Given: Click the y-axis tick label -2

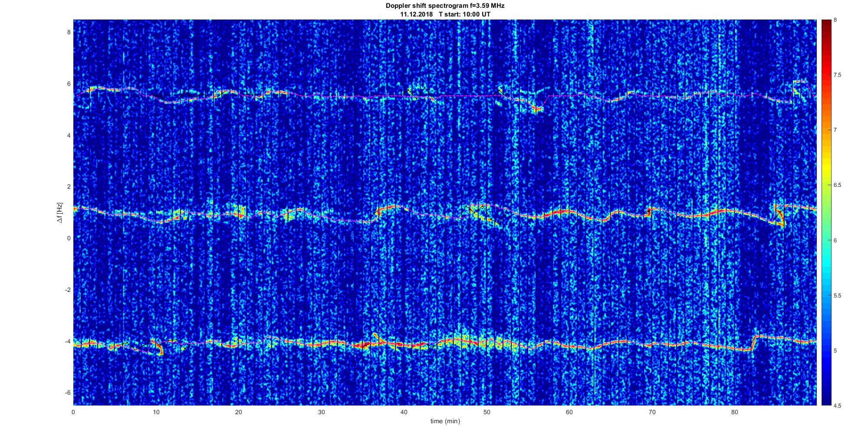Looking at the screenshot, I should pos(67,290).
